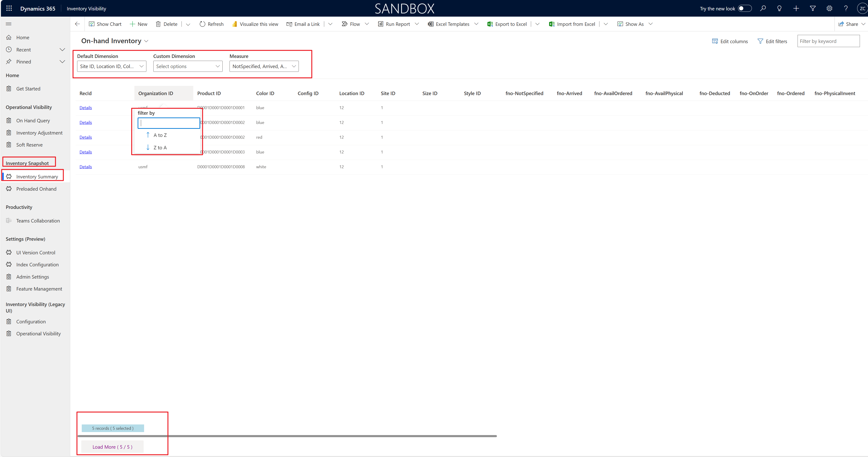
Task: Click the advanced filter funnel icon in header
Action: pos(813,8)
